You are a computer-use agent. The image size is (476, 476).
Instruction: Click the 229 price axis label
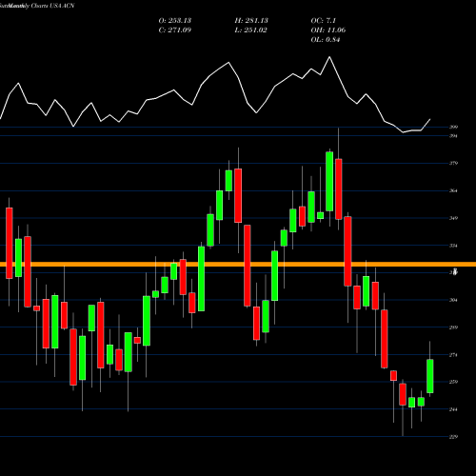(453, 437)
